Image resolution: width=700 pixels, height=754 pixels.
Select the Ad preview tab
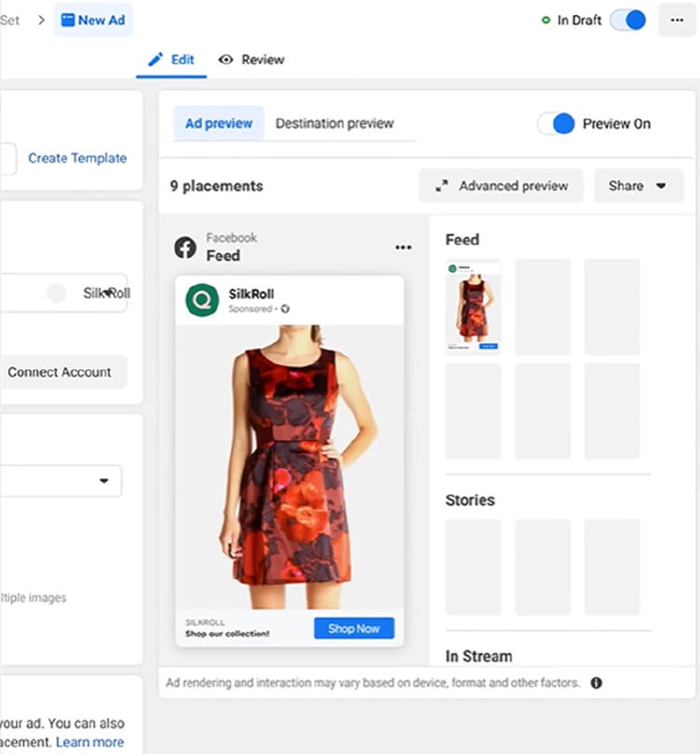pyautogui.click(x=218, y=123)
